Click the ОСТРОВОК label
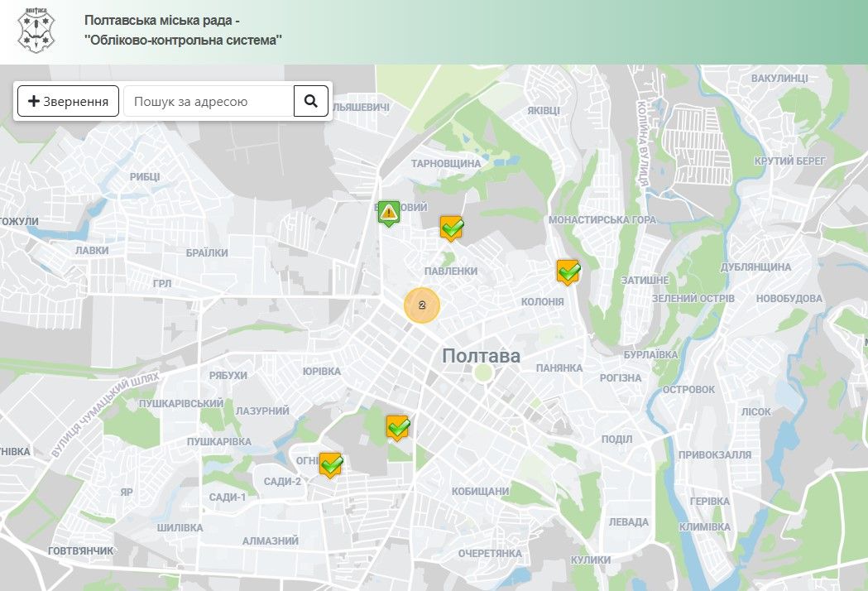Image resolution: width=868 pixels, height=591 pixels. pos(688,389)
